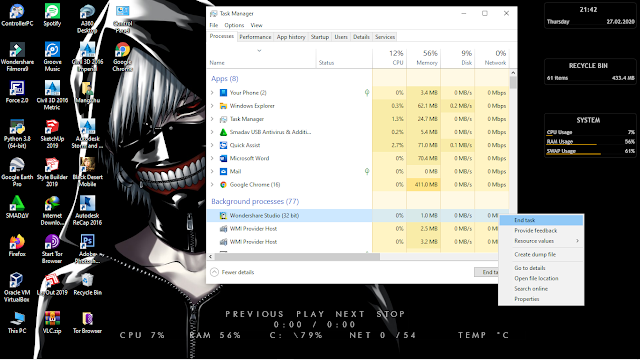Expand the Windows Explorer process row
Viewport: 640px width, 360px height.
point(212,106)
